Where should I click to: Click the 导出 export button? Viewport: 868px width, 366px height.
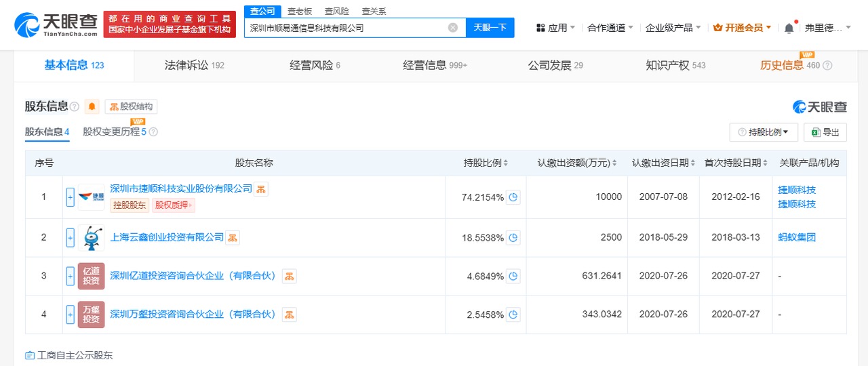[x=825, y=132]
